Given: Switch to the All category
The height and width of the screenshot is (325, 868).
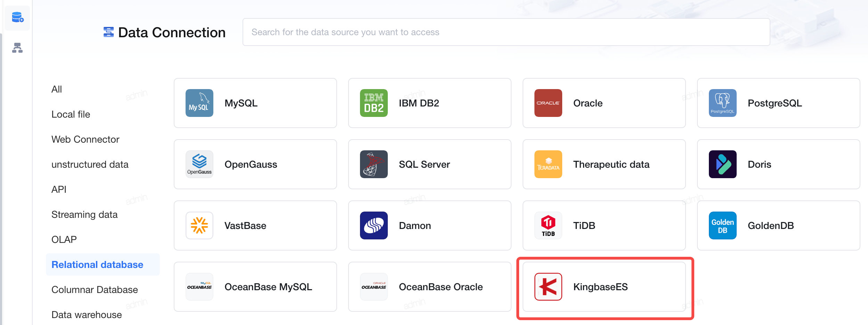Looking at the screenshot, I should click(x=57, y=89).
